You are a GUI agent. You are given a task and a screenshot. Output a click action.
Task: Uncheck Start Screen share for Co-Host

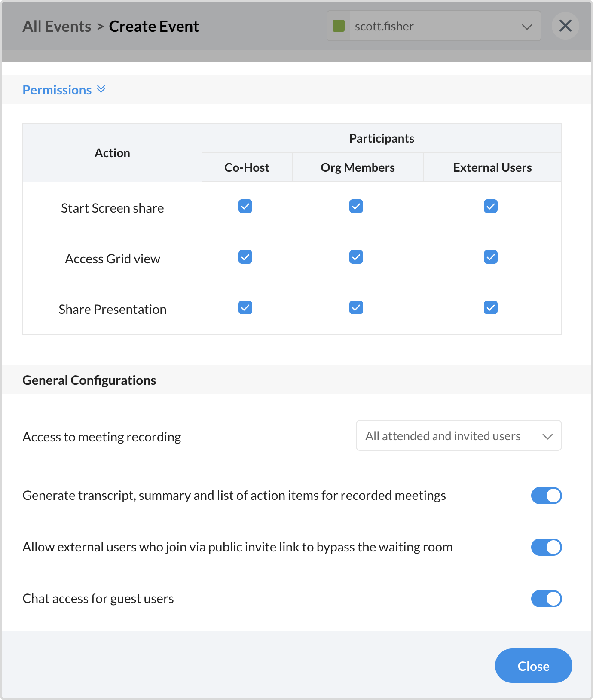(245, 207)
